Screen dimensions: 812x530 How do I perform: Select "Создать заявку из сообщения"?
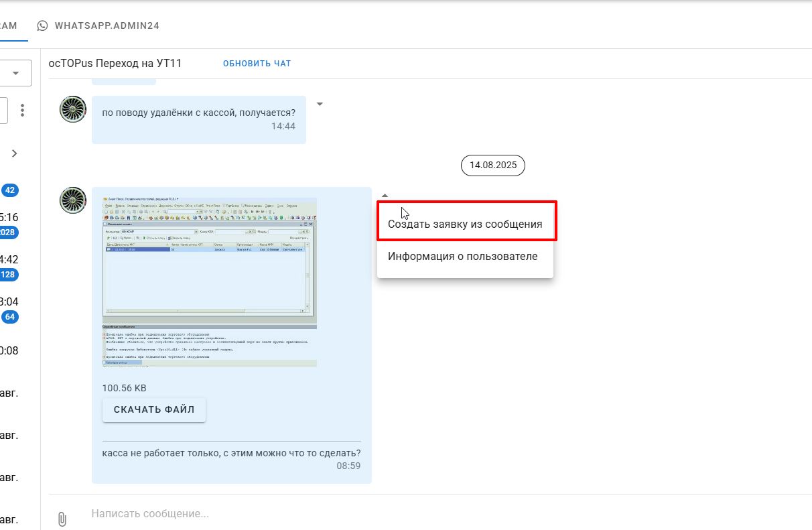[x=465, y=224]
